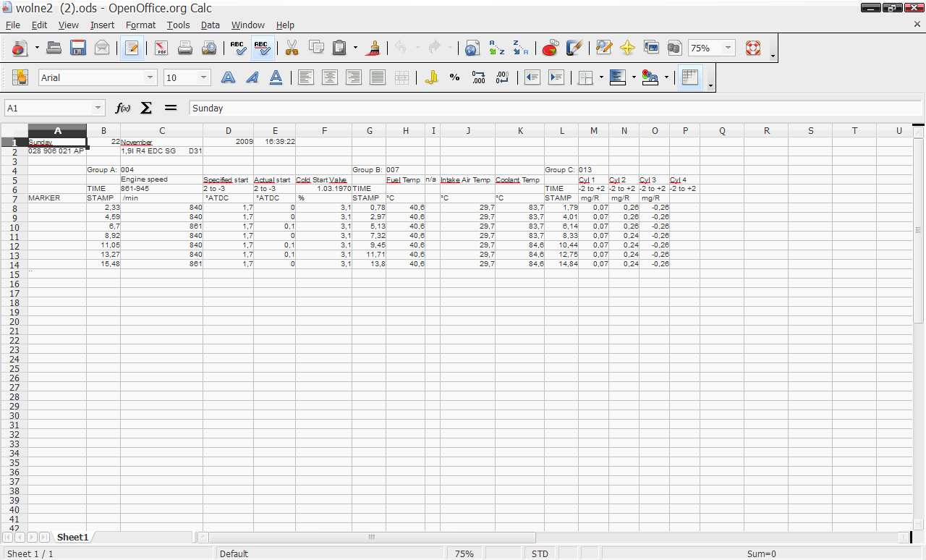
Task: Open the Data menu
Action: click(211, 25)
